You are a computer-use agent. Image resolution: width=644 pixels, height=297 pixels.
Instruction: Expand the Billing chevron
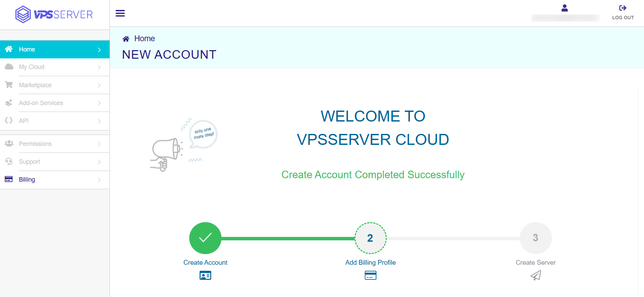[x=99, y=180]
